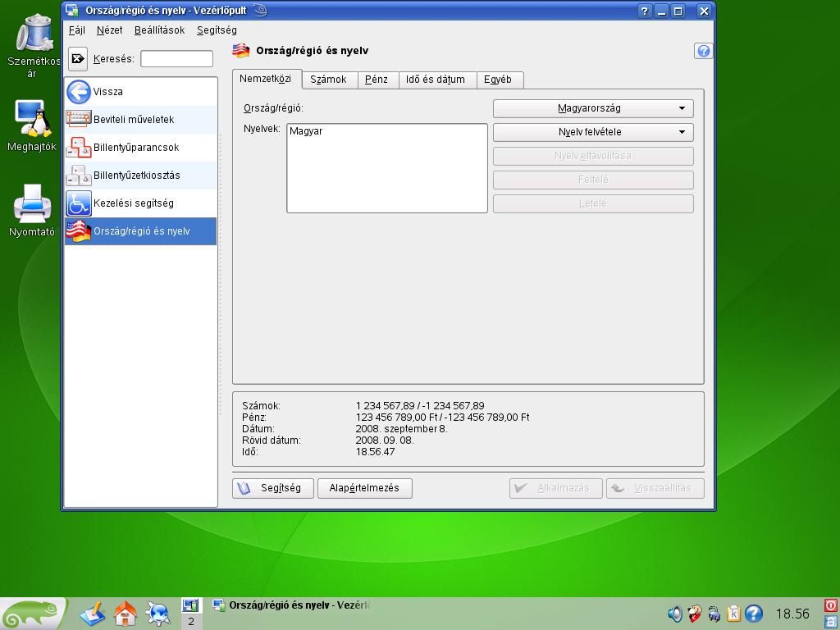Click the Ország/régió és nyelv taskbar entry

[292, 605]
